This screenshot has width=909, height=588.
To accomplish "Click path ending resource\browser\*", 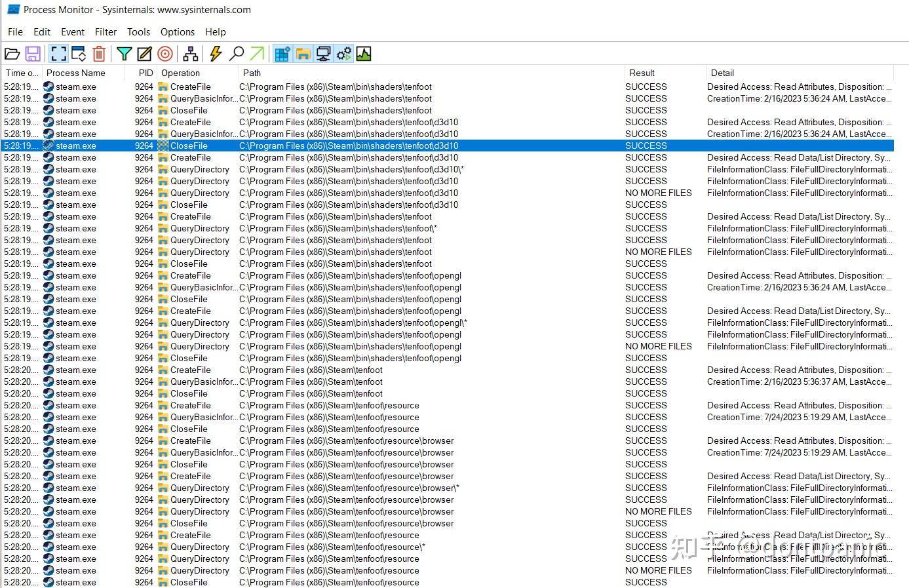I will tap(349, 488).
